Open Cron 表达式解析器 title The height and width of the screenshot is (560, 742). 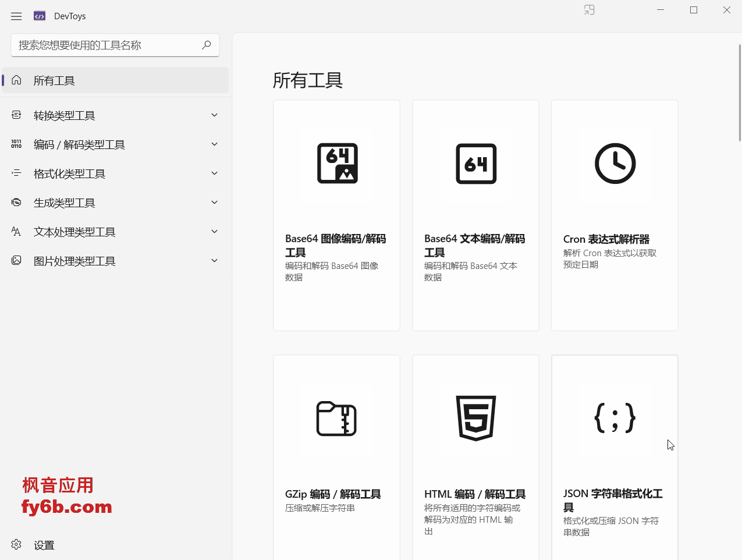[x=606, y=239]
